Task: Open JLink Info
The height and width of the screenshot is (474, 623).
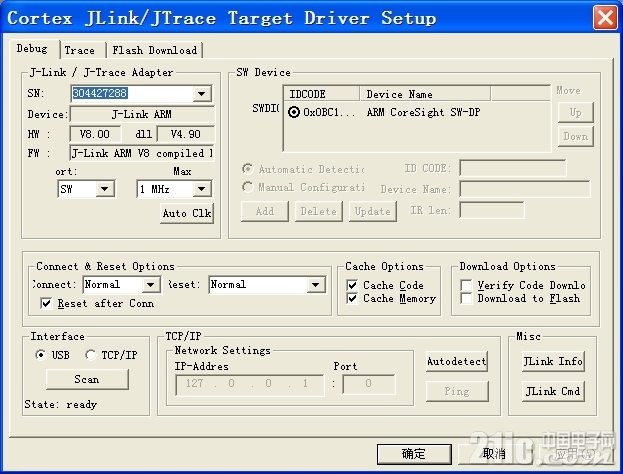Action: [553, 361]
